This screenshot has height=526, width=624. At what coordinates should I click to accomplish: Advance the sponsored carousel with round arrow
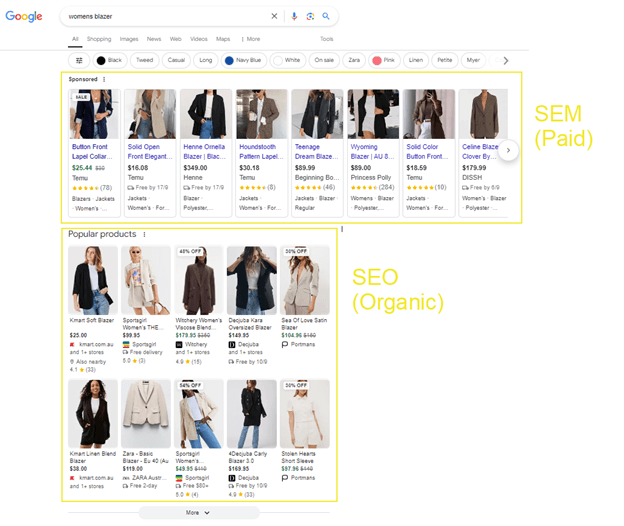[508, 150]
